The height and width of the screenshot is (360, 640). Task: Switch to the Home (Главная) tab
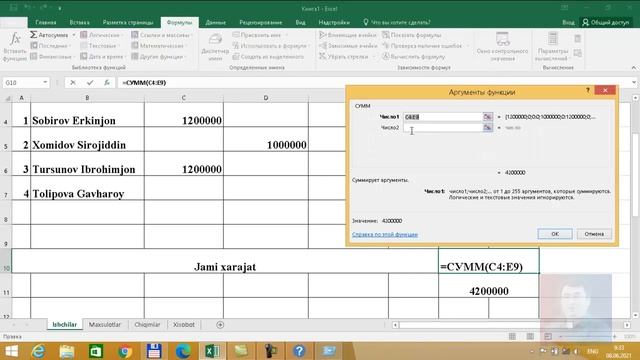46,22
